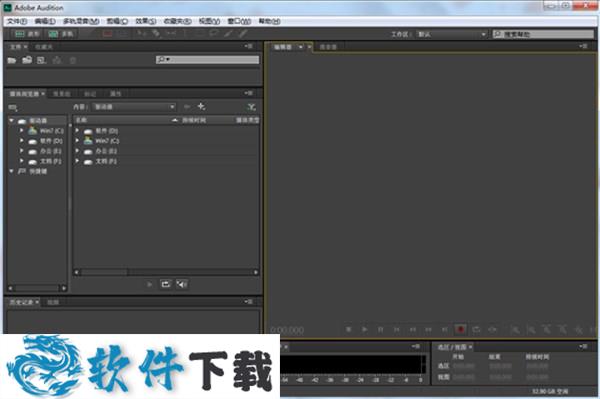The image size is (600, 399).
Task: Expand 软件 (D:) row in the contents list
Action: (77, 130)
